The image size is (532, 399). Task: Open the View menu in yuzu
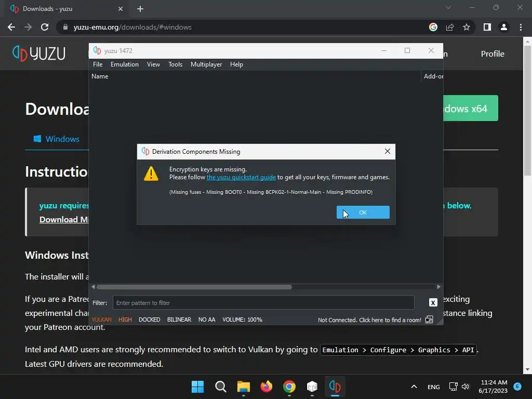[153, 64]
